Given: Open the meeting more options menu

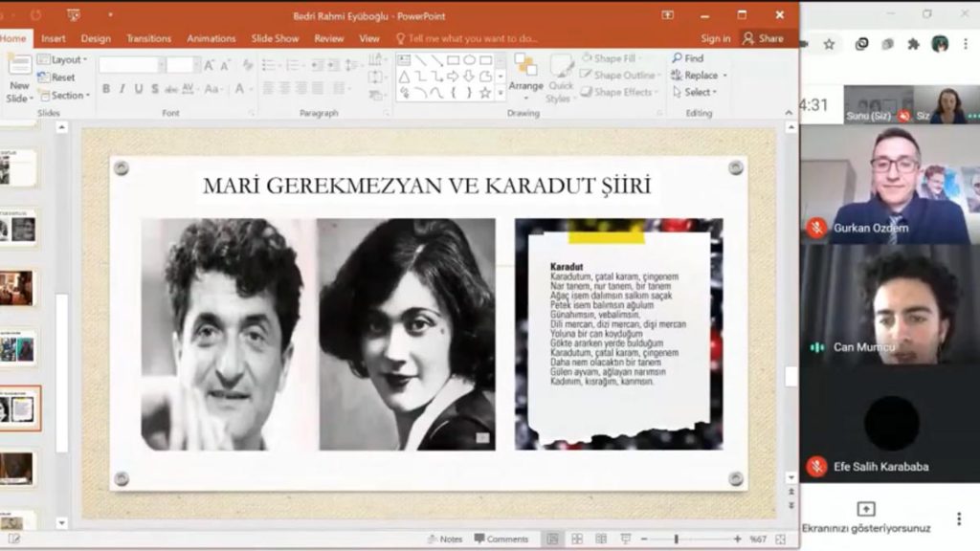Looking at the screenshot, I should (x=959, y=518).
